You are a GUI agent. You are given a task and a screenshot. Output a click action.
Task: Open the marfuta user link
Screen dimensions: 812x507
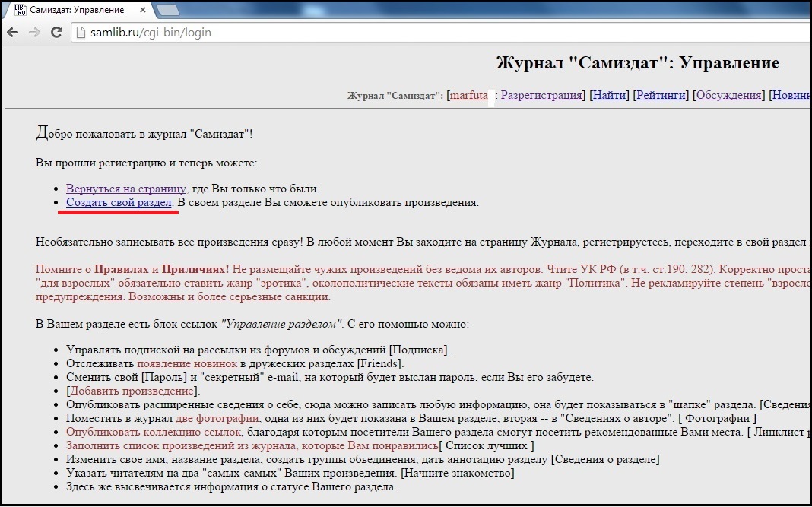(x=469, y=96)
